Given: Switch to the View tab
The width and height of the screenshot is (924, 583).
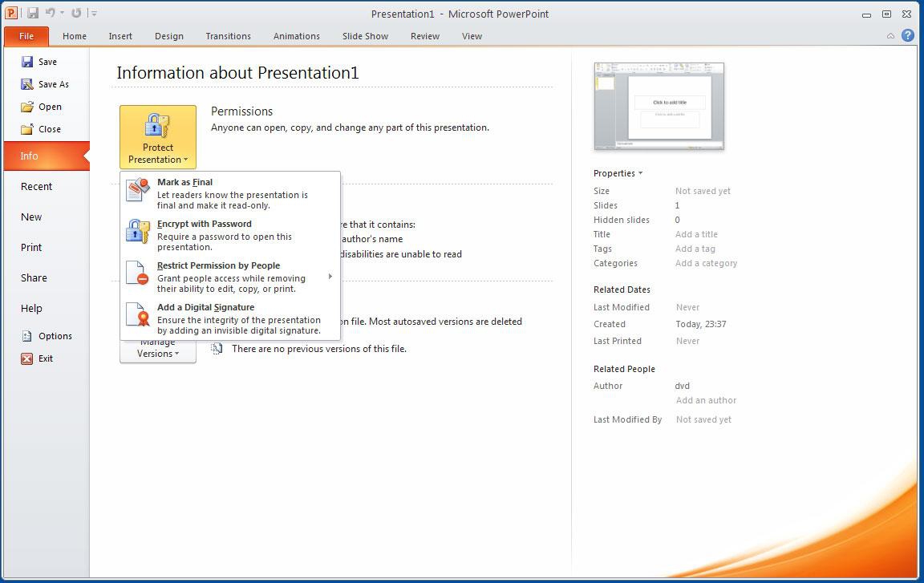Looking at the screenshot, I should 472,36.
